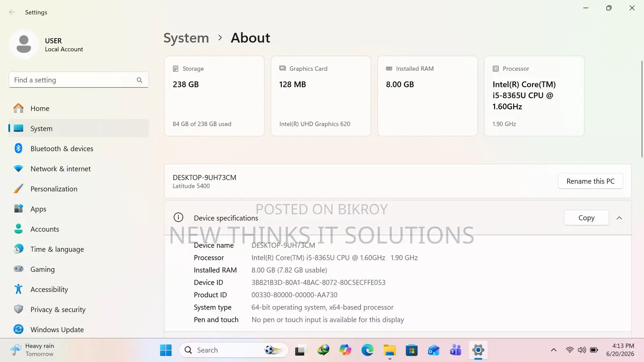Open the Wi-Fi network tray icon
644x362 pixels.
point(570,350)
